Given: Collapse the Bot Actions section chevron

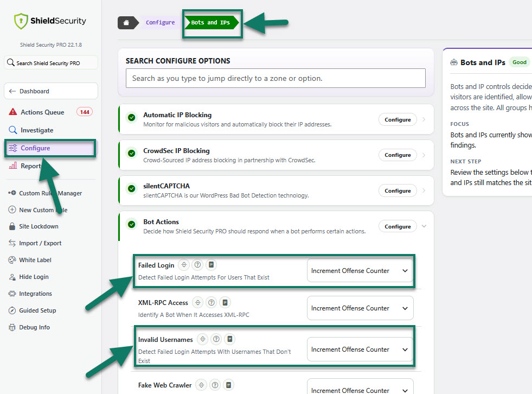Looking at the screenshot, I should 424,226.
